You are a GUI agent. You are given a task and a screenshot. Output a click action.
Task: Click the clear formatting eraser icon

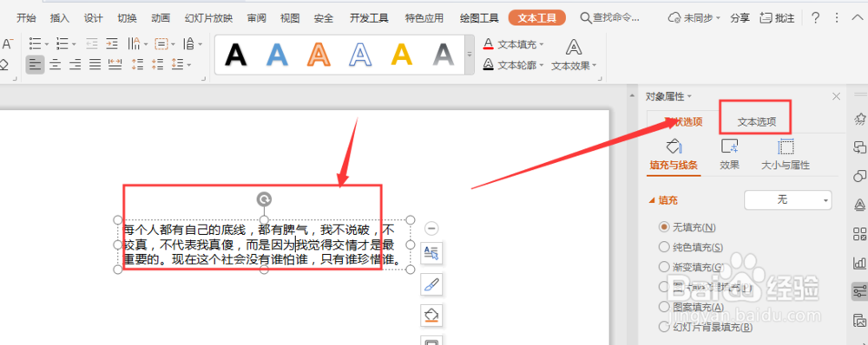3,65
